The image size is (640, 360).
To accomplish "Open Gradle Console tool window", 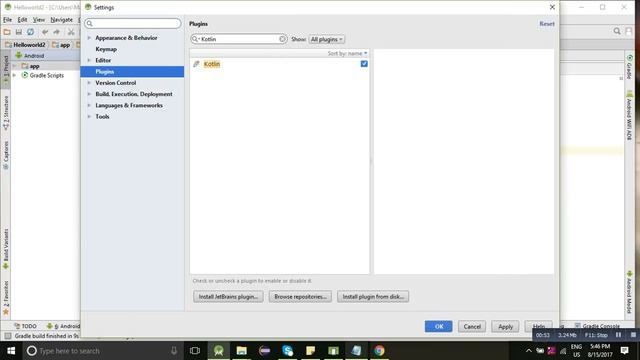I will [598, 326].
